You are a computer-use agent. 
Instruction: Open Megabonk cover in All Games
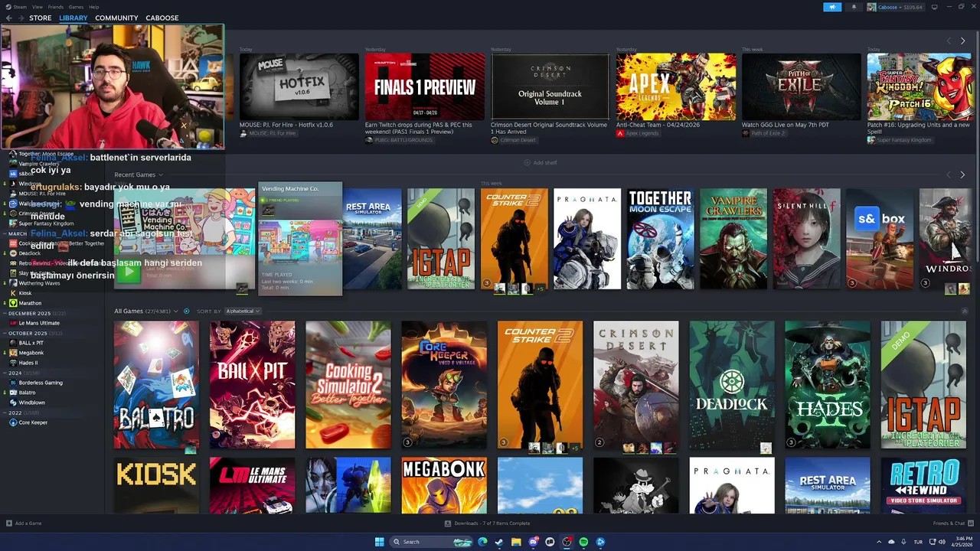444,485
